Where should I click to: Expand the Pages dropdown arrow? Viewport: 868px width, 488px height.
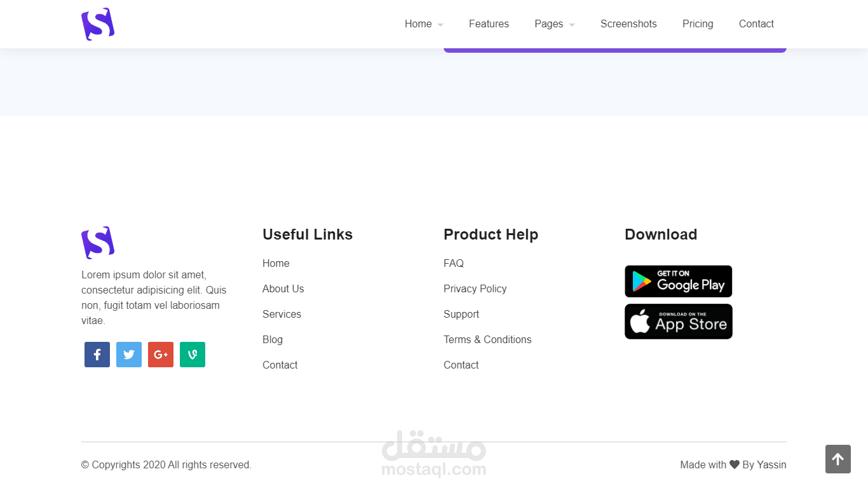(x=572, y=25)
